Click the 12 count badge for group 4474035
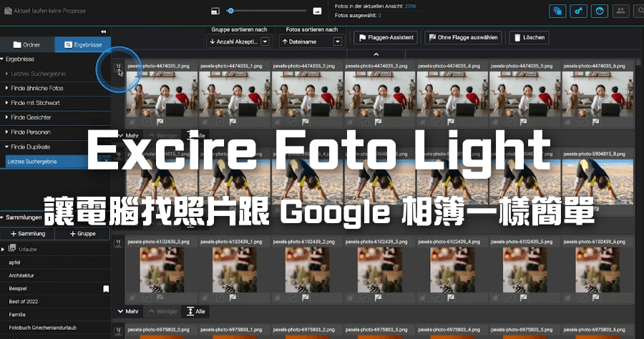 coord(118,67)
